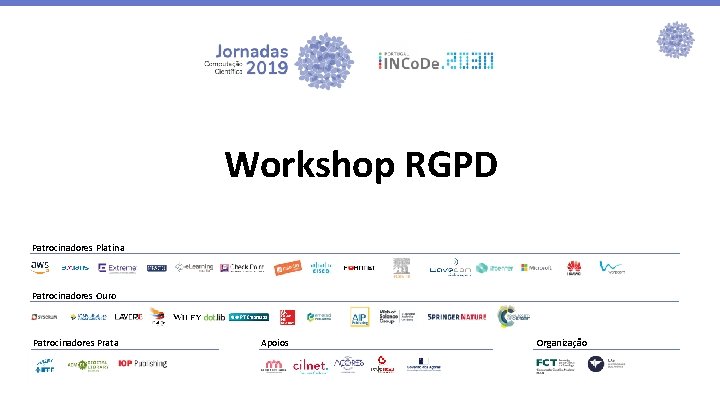Click the dotlib logo
The height and width of the screenshot is (405, 720).
(214, 317)
